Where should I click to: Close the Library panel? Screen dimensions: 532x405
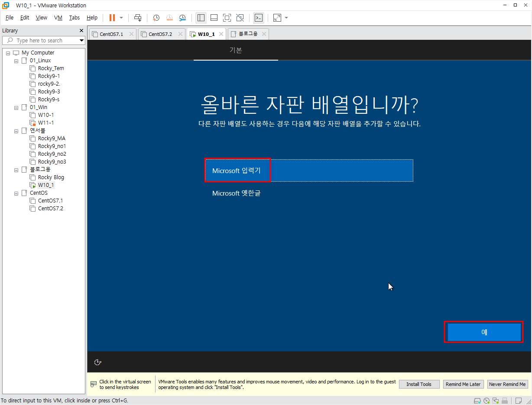(x=81, y=31)
